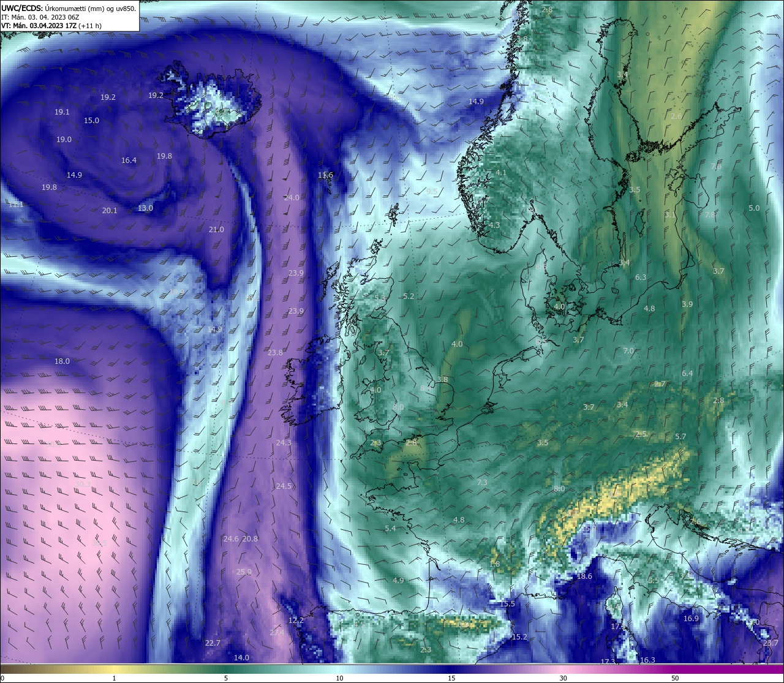
Task: Click the 6.4 value on the map
Action: [x=687, y=374]
